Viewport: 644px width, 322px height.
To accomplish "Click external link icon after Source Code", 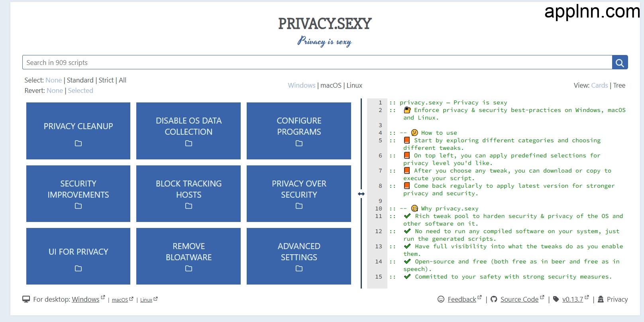I will tap(542, 297).
